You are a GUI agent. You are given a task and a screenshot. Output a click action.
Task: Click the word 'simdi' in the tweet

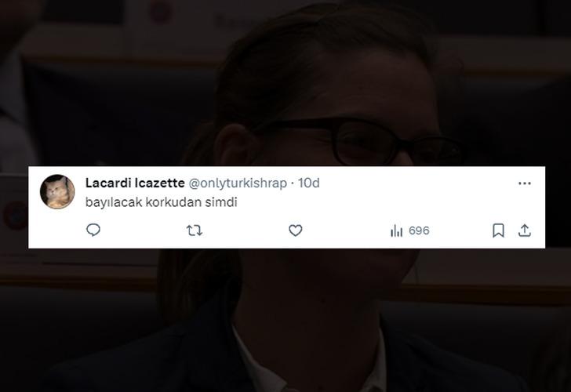pos(221,202)
